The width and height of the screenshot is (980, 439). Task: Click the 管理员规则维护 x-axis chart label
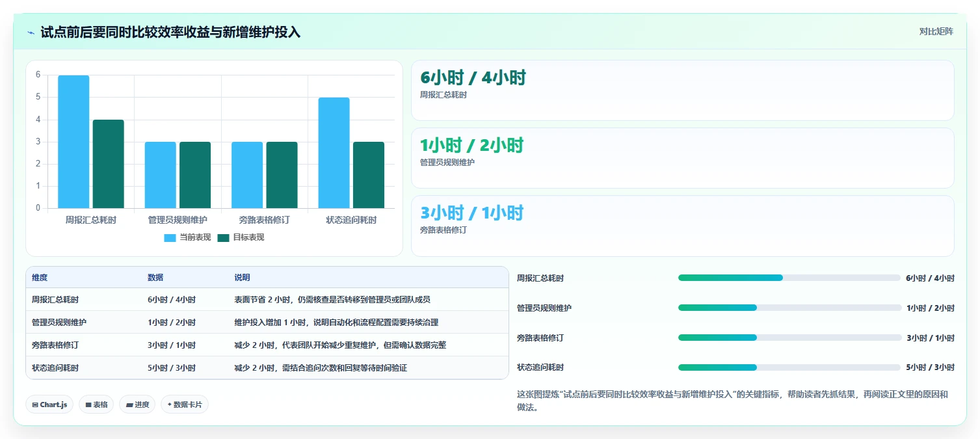[178, 220]
